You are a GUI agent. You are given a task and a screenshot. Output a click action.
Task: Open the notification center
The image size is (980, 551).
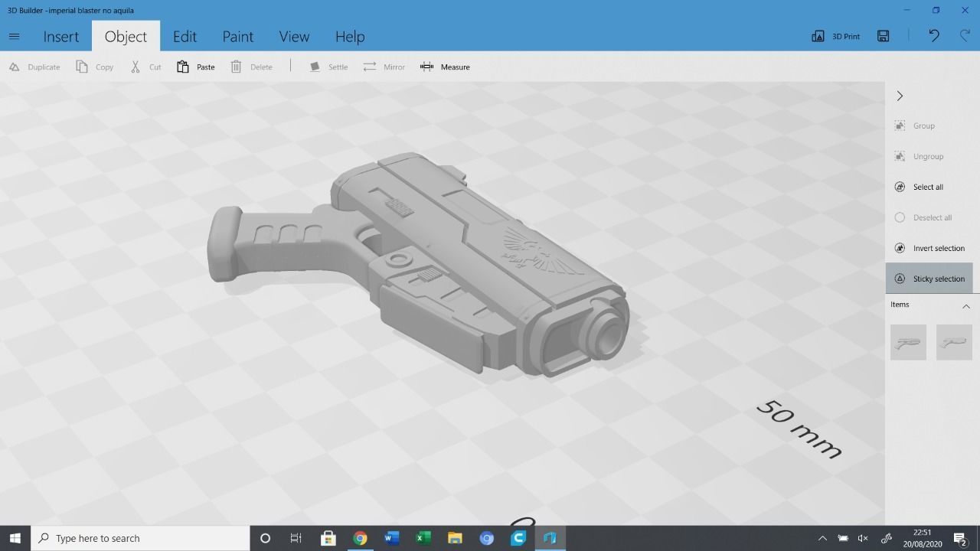coord(960,538)
